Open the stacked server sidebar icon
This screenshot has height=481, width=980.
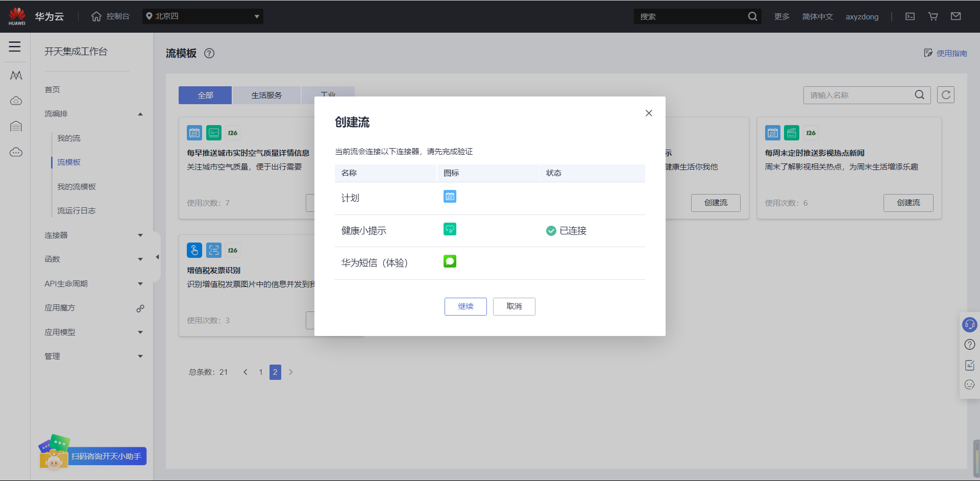16,126
